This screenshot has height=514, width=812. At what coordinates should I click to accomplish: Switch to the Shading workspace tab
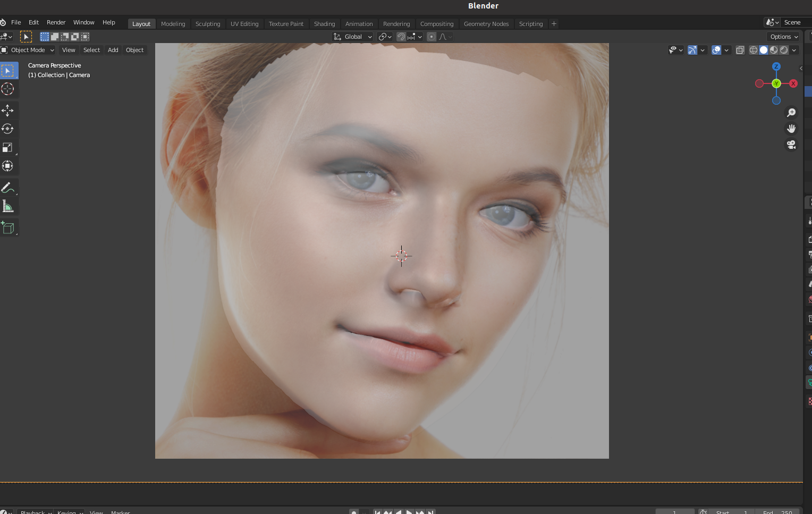coord(324,23)
